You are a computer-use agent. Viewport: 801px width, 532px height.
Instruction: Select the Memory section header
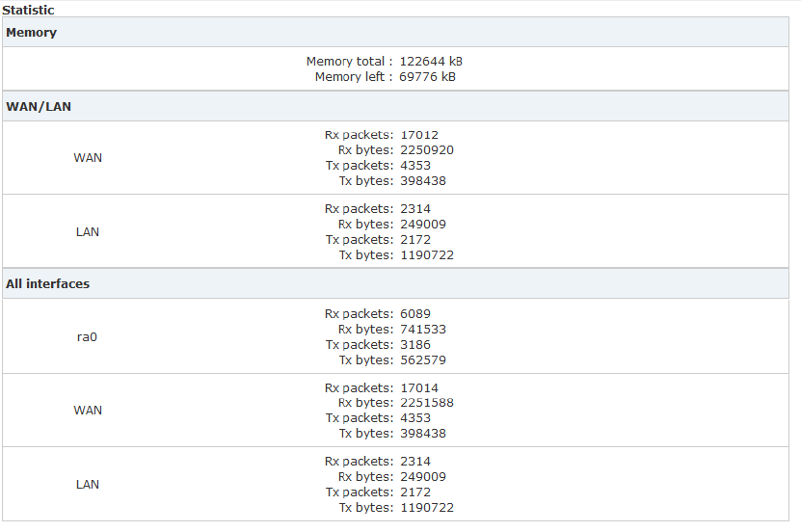[x=32, y=33]
